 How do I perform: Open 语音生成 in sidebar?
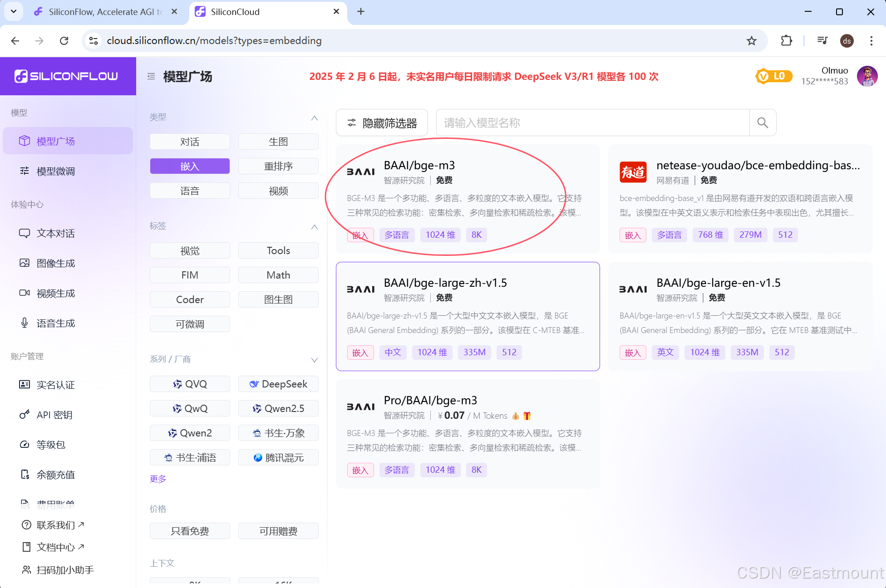[x=68, y=323]
